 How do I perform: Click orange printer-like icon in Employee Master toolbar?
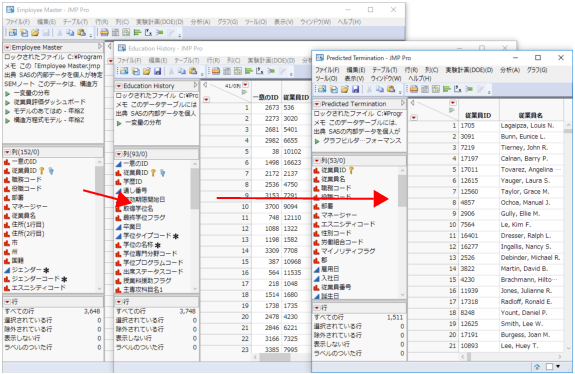click(x=105, y=33)
